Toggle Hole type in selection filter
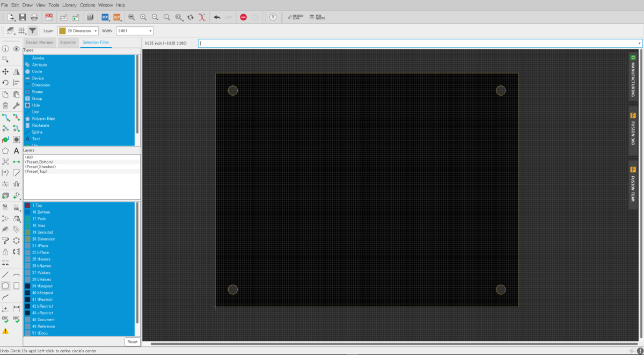 79,105
